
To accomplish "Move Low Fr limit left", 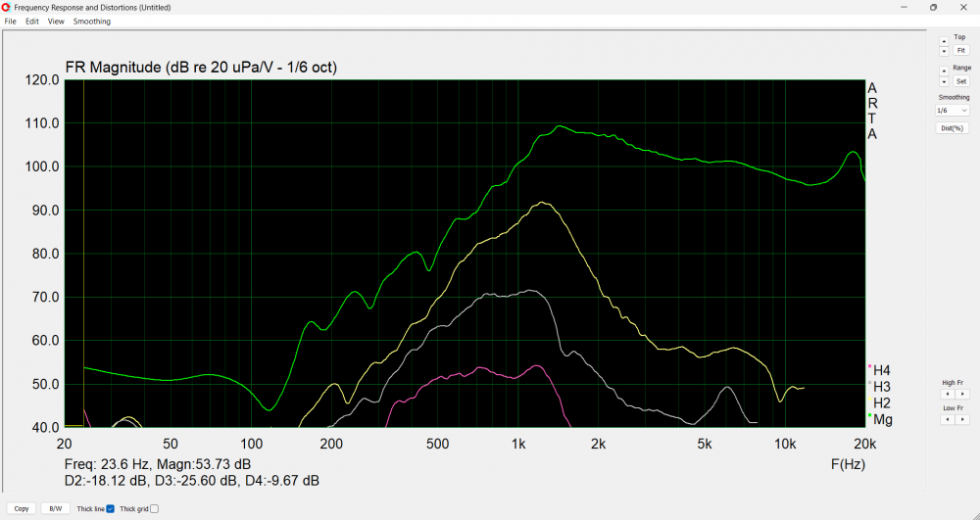I will 946,419.
